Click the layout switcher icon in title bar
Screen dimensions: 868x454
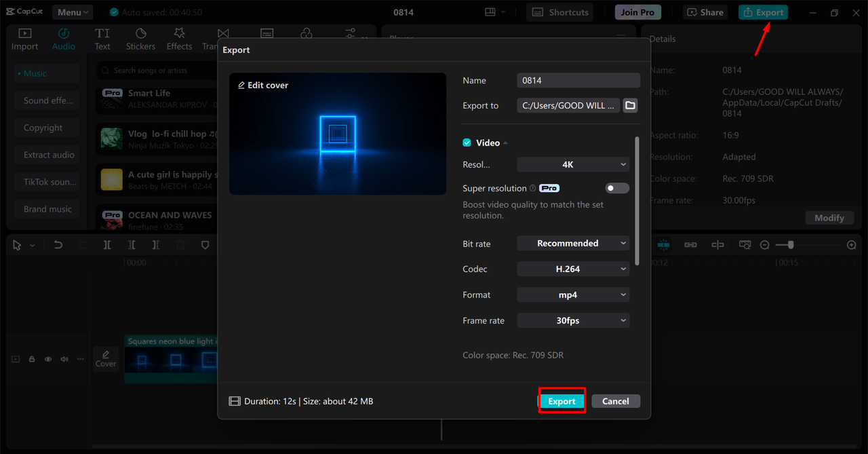tap(491, 12)
